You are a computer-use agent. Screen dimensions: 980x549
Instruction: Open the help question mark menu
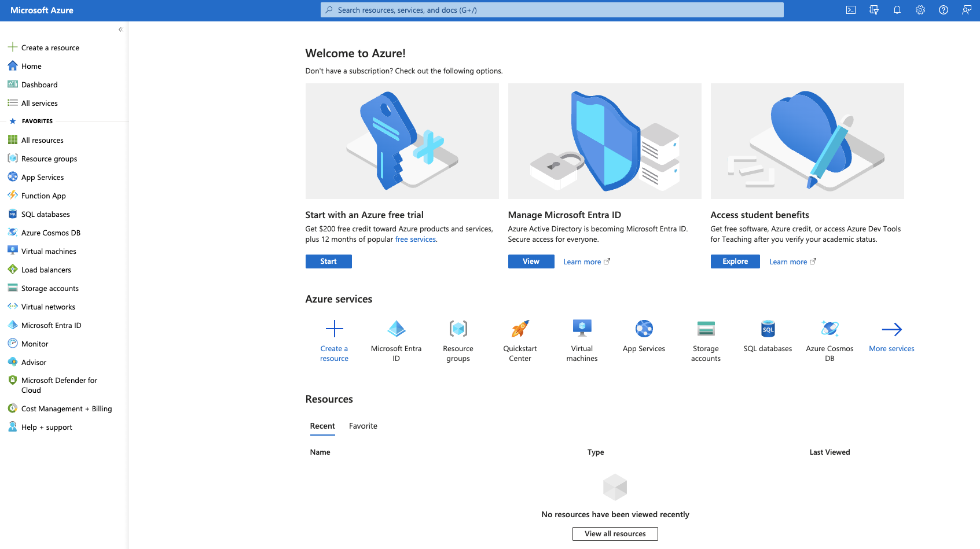(x=944, y=10)
